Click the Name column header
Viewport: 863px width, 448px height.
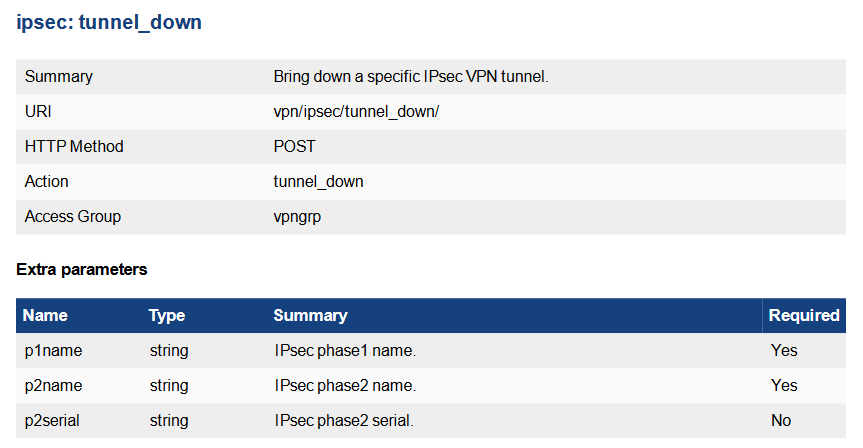click(x=45, y=315)
